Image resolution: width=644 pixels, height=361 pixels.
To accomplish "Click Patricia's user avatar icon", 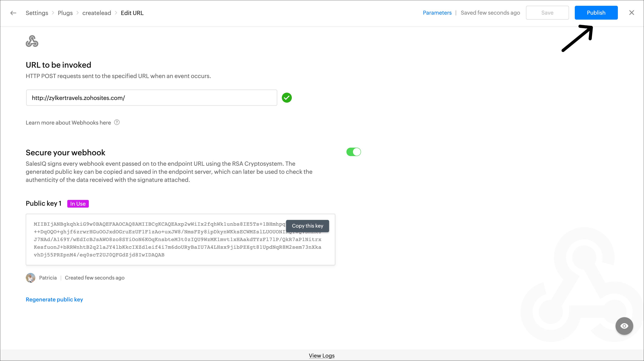I will pyautogui.click(x=31, y=277).
